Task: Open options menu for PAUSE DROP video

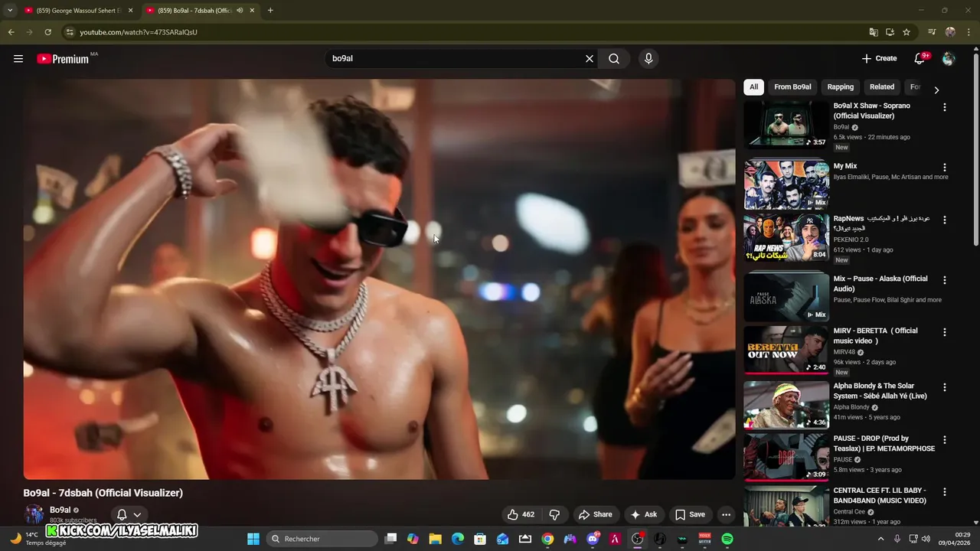Action: [x=944, y=440]
